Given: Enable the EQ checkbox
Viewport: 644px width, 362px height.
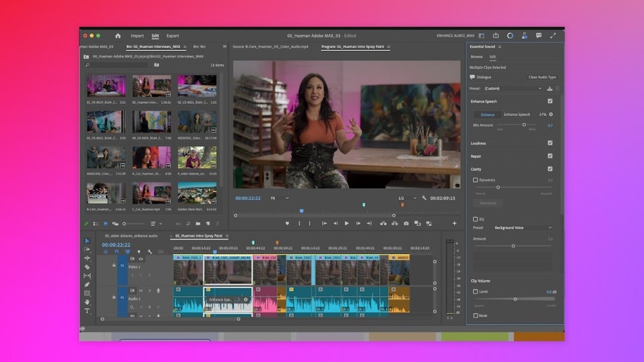Looking at the screenshot, I should (x=476, y=219).
